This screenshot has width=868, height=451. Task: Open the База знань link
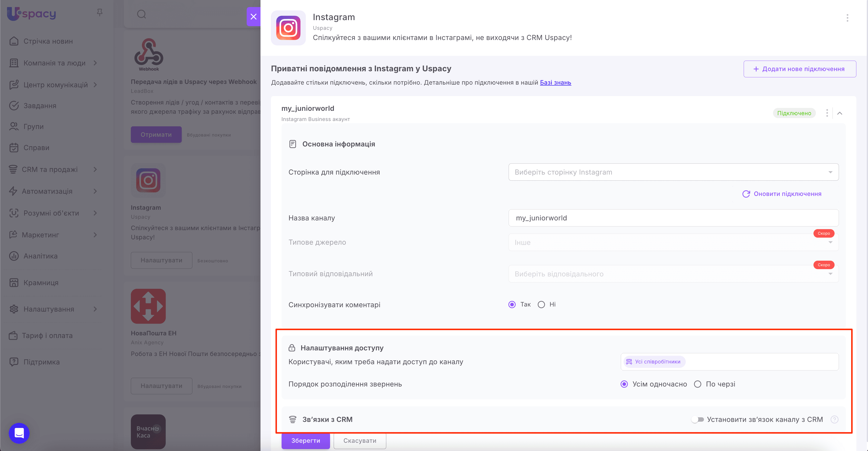click(x=555, y=83)
